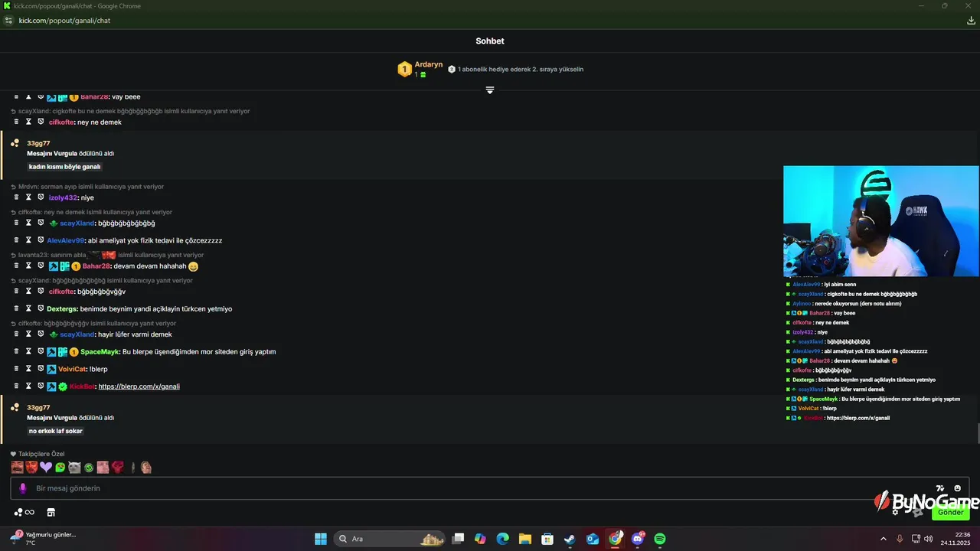980x551 pixels.
Task: Insert the white cat emote
Action: pyautogui.click(x=74, y=467)
